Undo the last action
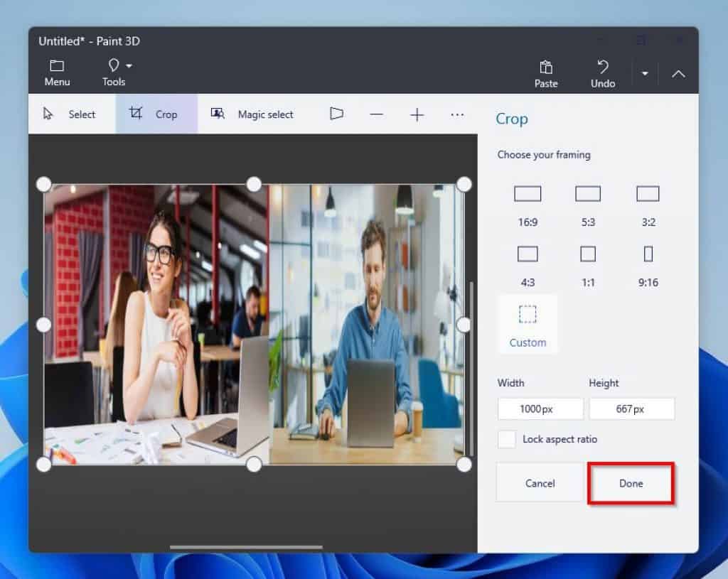Viewport: 728px width, 579px height. pyautogui.click(x=603, y=74)
